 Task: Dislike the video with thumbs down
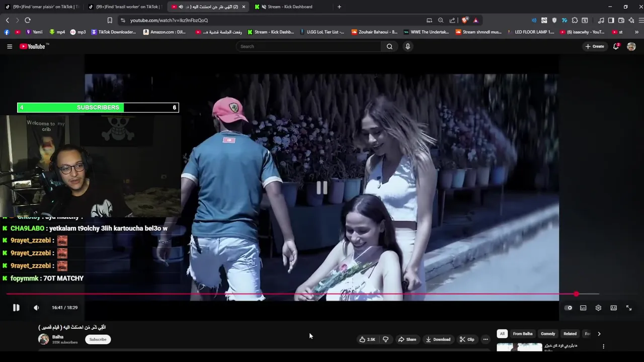click(x=385, y=339)
